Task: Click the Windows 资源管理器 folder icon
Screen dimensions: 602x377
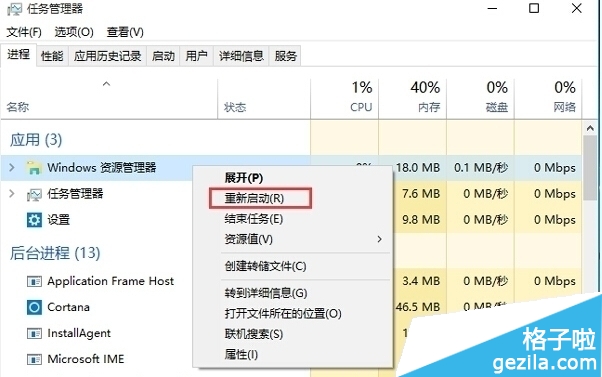Action: pyautogui.click(x=34, y=168)
